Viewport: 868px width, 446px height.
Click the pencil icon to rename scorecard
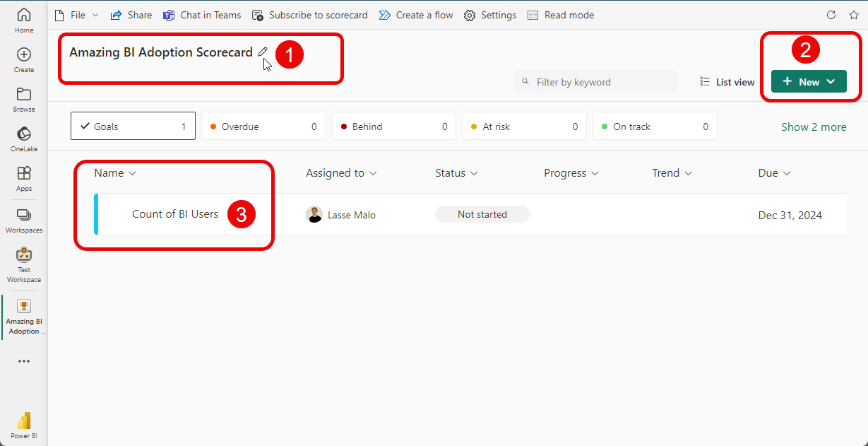(x=263, y=52)
